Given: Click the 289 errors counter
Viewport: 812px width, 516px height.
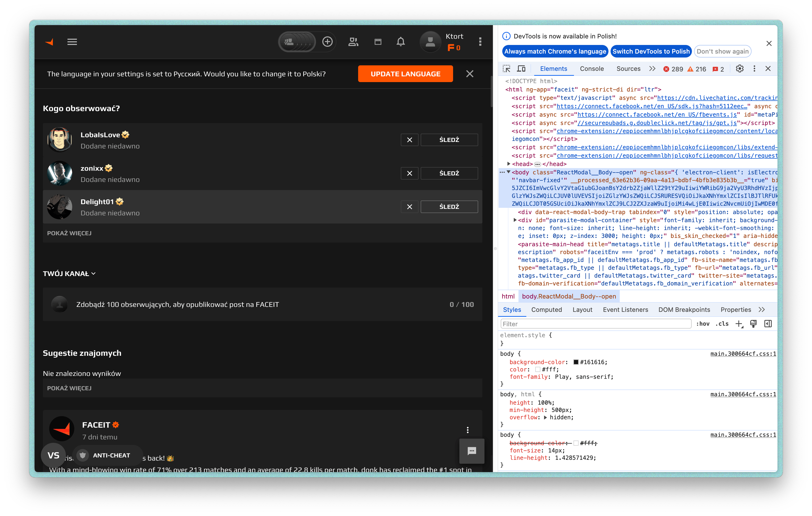Looking at the screenshot, I should click(x=673, y=69).
